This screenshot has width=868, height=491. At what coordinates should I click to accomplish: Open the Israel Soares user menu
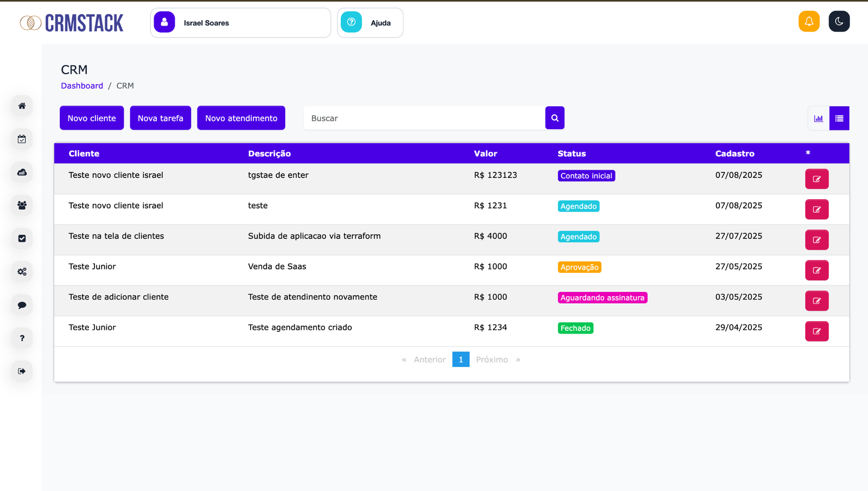[x=240, y=23]
